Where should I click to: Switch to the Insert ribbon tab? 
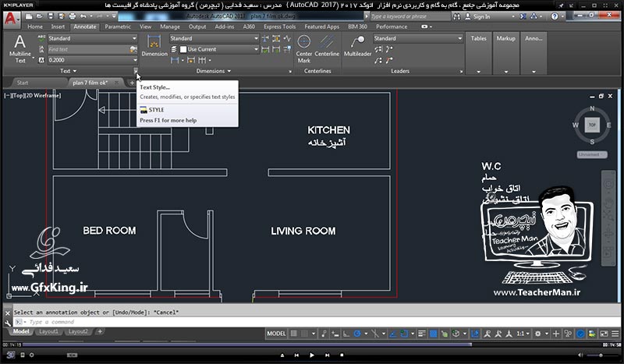(x=58, y=27)
